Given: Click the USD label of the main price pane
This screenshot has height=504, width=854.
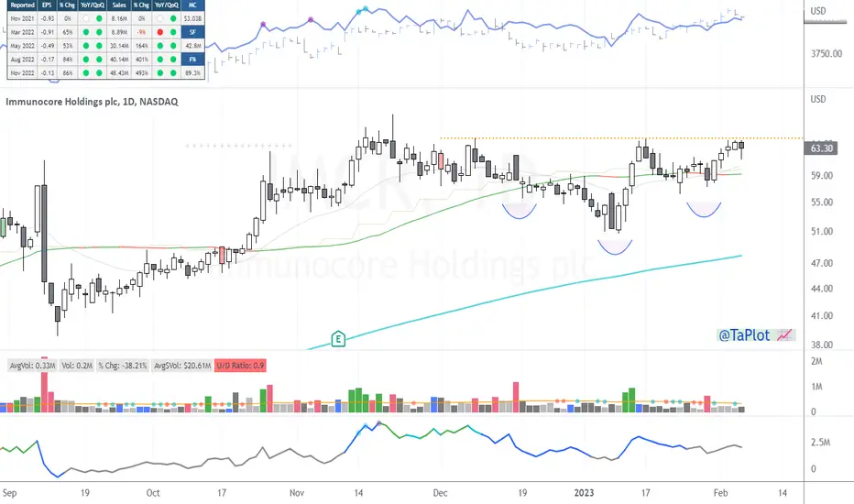Looking at the screenshot, I should tap(818, 99).
